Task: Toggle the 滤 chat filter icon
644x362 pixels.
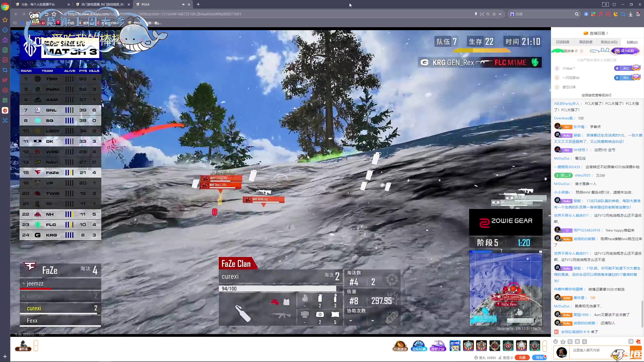Action: [631, 341]
